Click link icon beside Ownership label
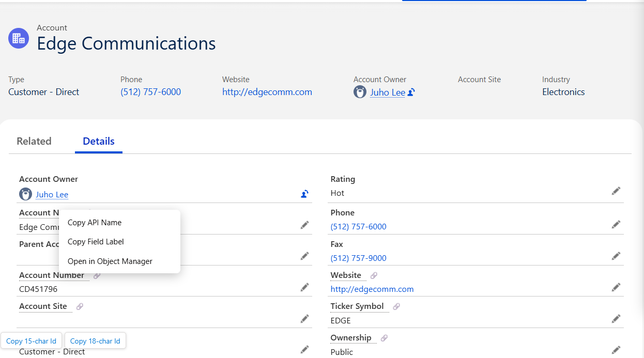The height and width of the screenshot is (358, 644). [x=384, y=338]
